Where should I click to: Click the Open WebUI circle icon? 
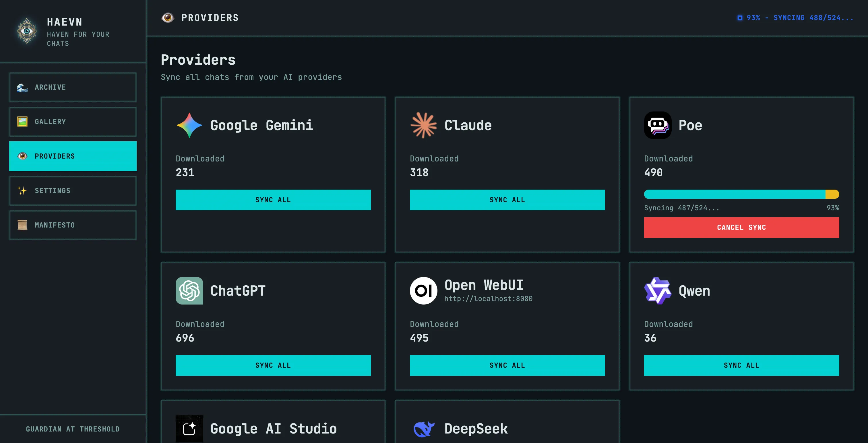[423, 291]
